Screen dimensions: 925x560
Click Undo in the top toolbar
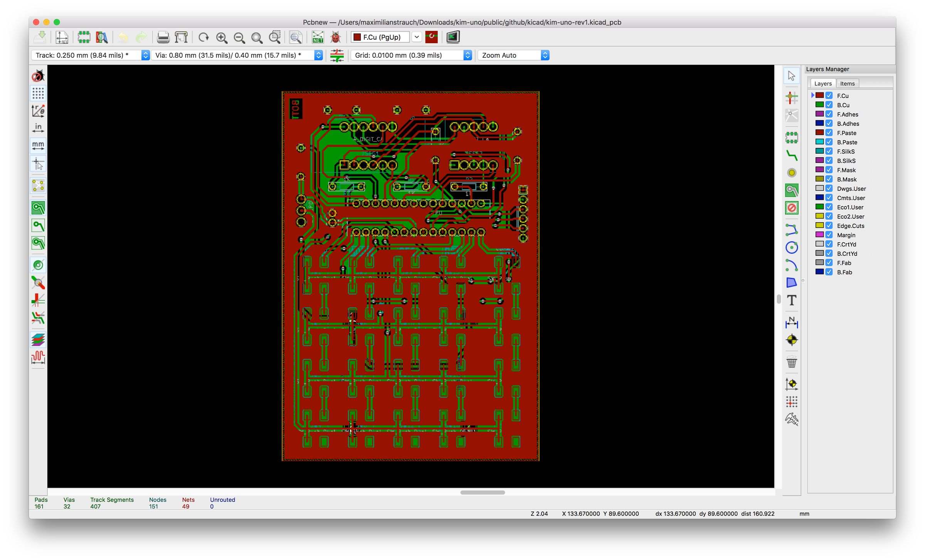tap(123, 37)
